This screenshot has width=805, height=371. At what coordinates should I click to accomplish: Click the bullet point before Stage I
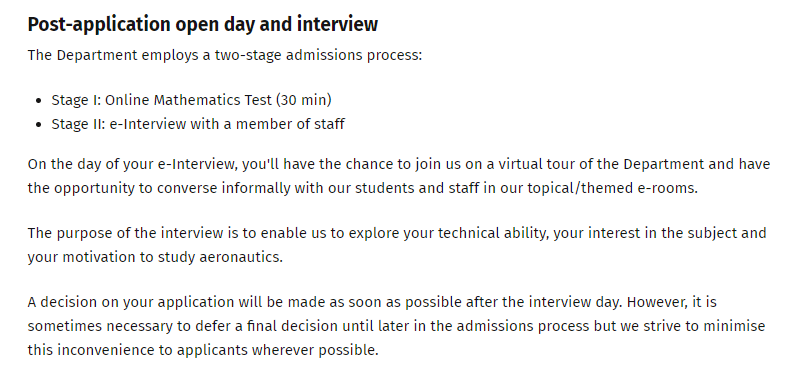39,101
